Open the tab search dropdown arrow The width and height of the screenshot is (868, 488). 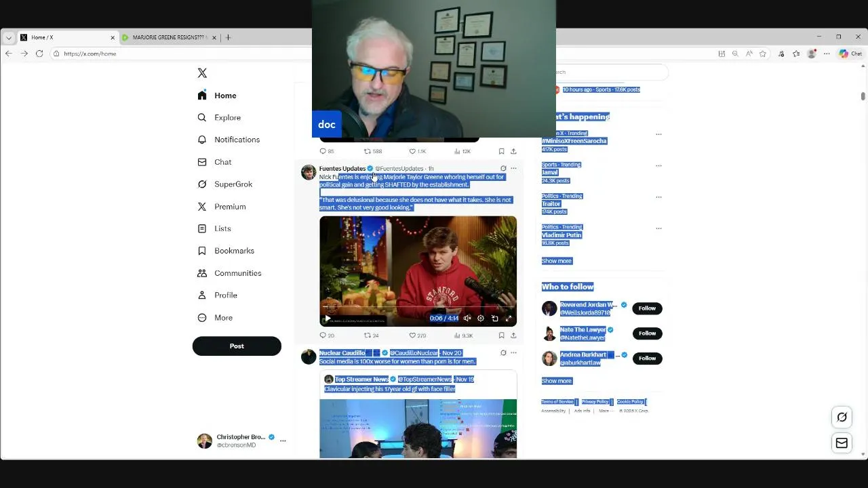point(9,37)
